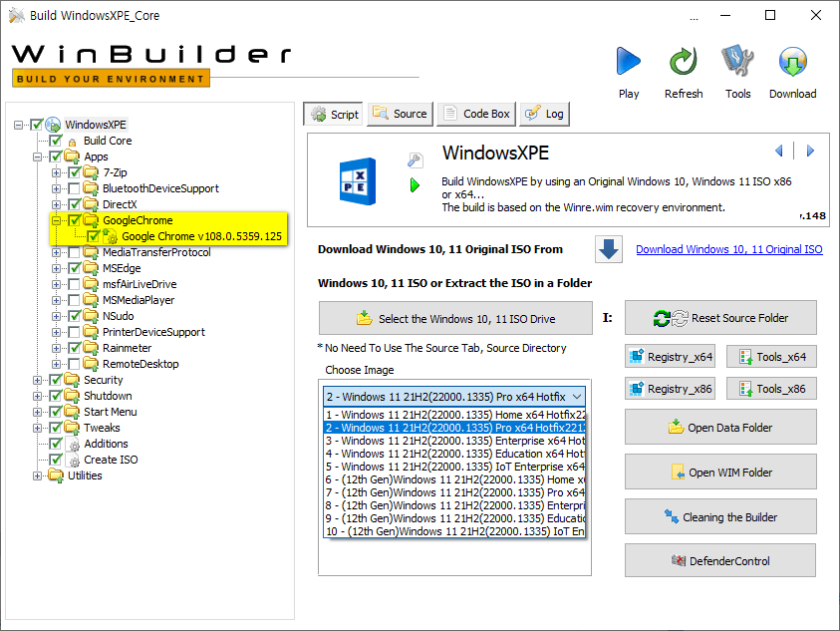Click the Rainmeter folder icon
Screen dimensions: 840x631
pyautogui.click(x=91, y=348)
